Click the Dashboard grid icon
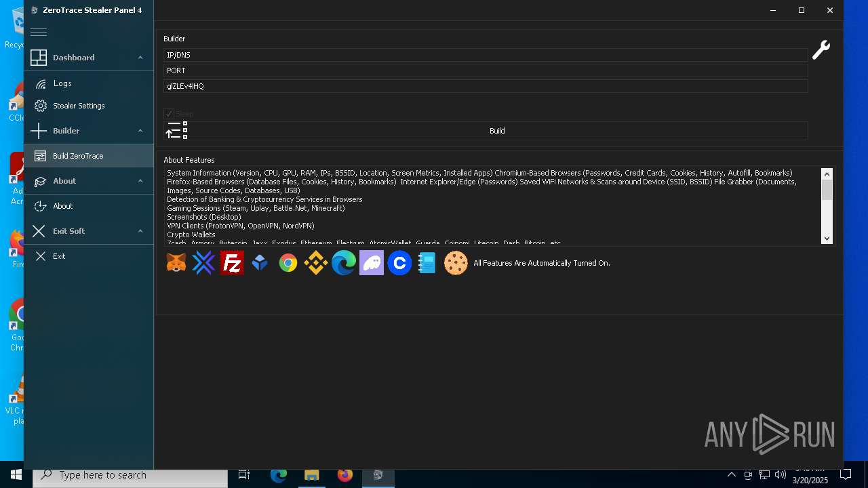Screen dimensions: 868x488 coord(39,58)
